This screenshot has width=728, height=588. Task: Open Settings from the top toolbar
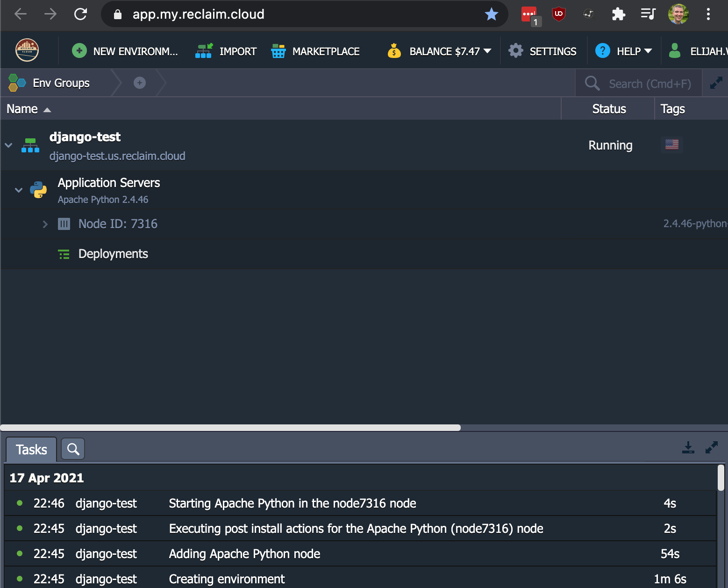tap(542, 51)
